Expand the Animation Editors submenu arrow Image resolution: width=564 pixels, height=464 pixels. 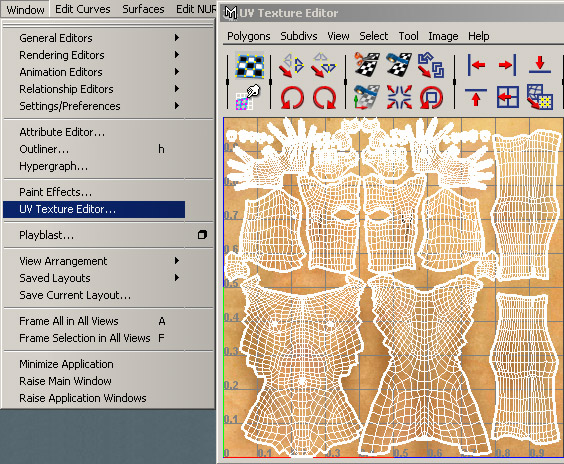tap(177, 72)
